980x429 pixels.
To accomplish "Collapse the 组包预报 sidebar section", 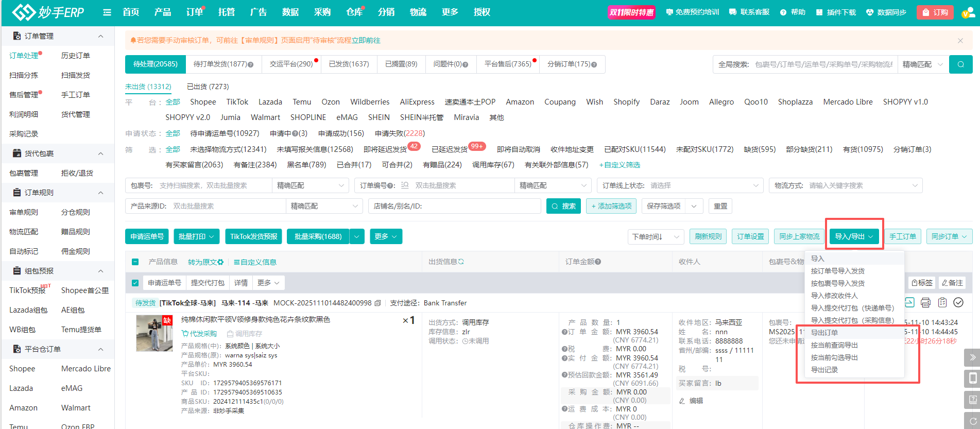I will pos(100,271).
